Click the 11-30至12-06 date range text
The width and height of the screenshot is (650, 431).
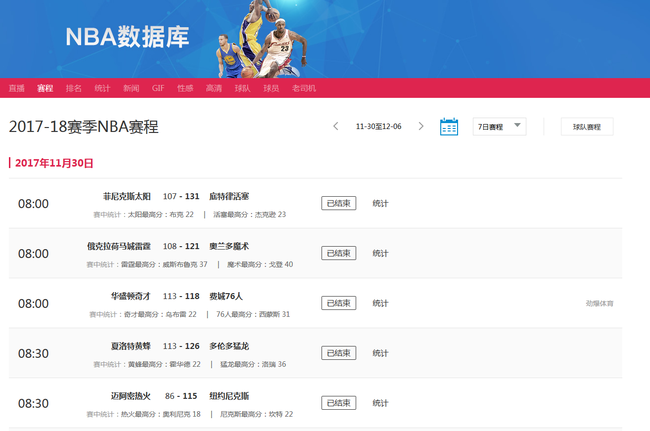tap(378, 126)
